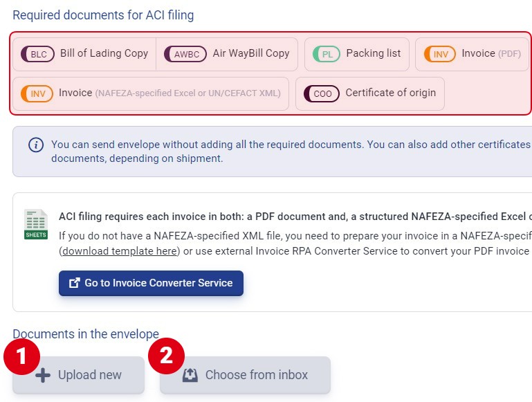Viewport: 532px width, 402px height.
Task: Click the external link icon on converter button
Action: [x=74, y=283]
